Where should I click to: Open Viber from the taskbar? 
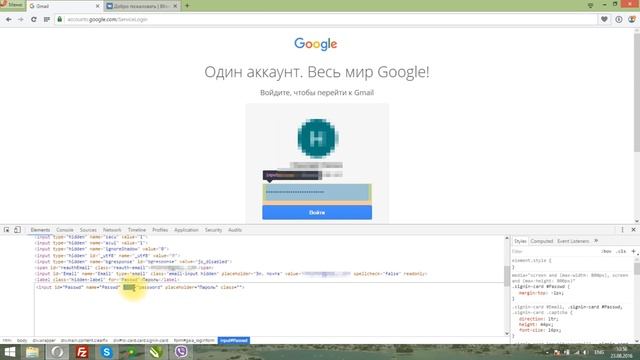tap(181, 352)
